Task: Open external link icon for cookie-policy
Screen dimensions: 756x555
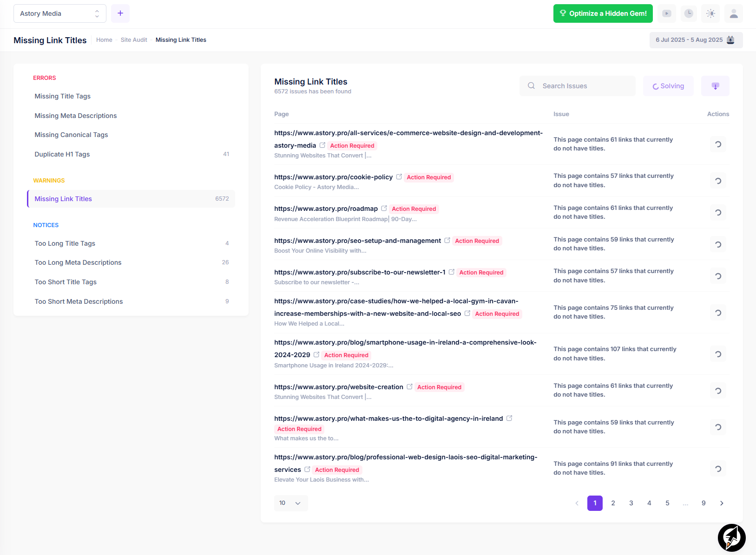Action: (399, 177)
